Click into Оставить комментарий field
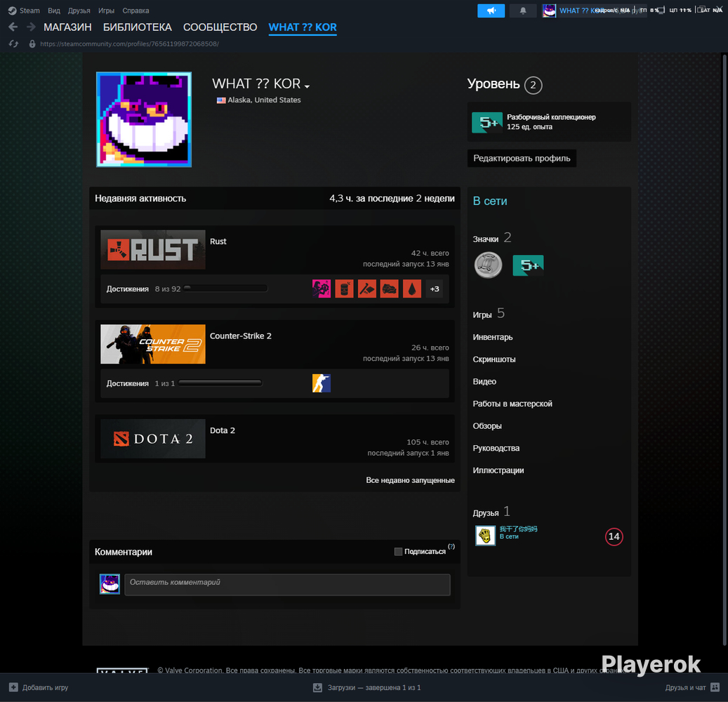The height and width of the screenshot is (702, 728). 287,585
